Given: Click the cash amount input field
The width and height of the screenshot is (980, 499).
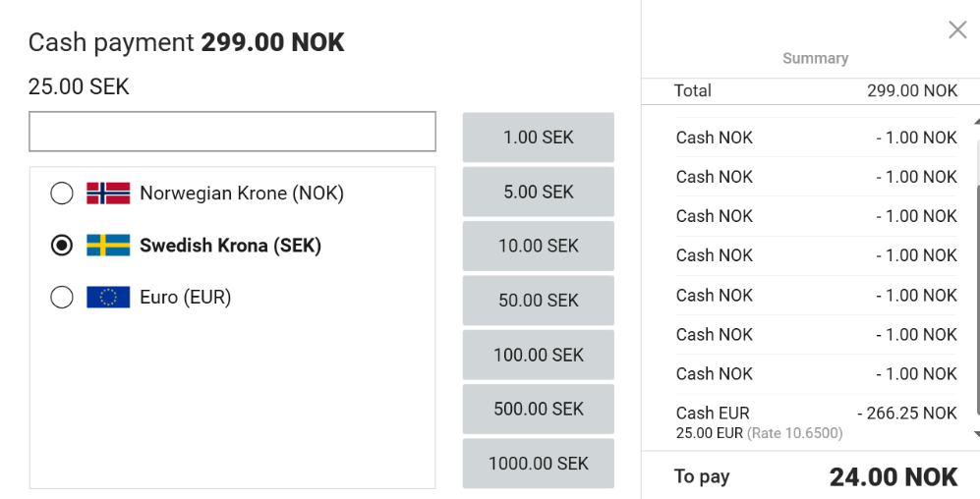Looking at the screenshot, I should click(x=232, y=132).
